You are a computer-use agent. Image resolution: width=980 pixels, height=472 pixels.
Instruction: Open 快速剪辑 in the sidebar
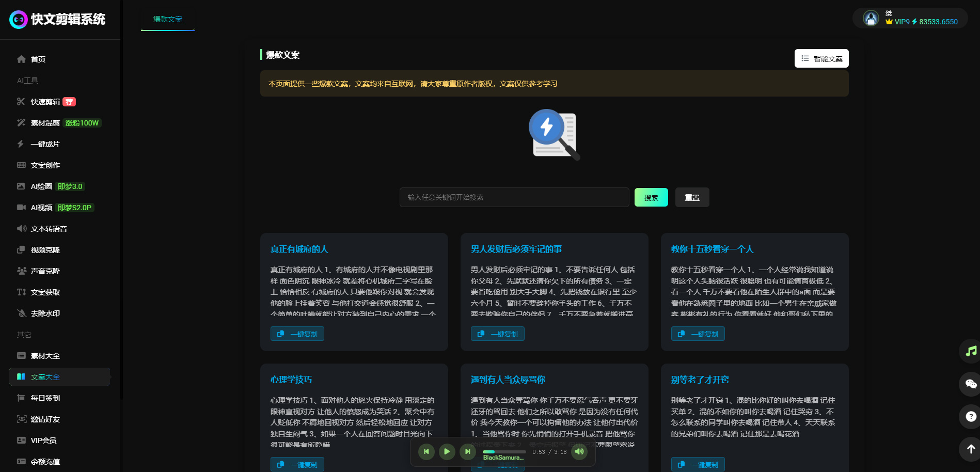45,102
